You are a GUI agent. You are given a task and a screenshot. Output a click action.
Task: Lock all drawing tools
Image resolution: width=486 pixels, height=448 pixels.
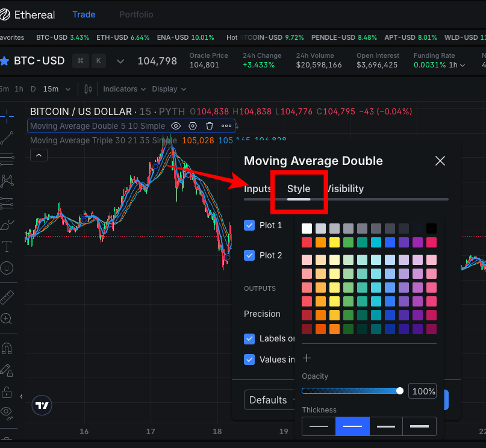[x=7, y=392]
